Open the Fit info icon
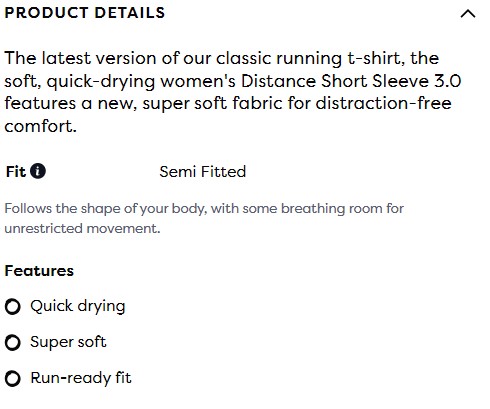This screenshot has width=490, height=409. coord(38,171)
